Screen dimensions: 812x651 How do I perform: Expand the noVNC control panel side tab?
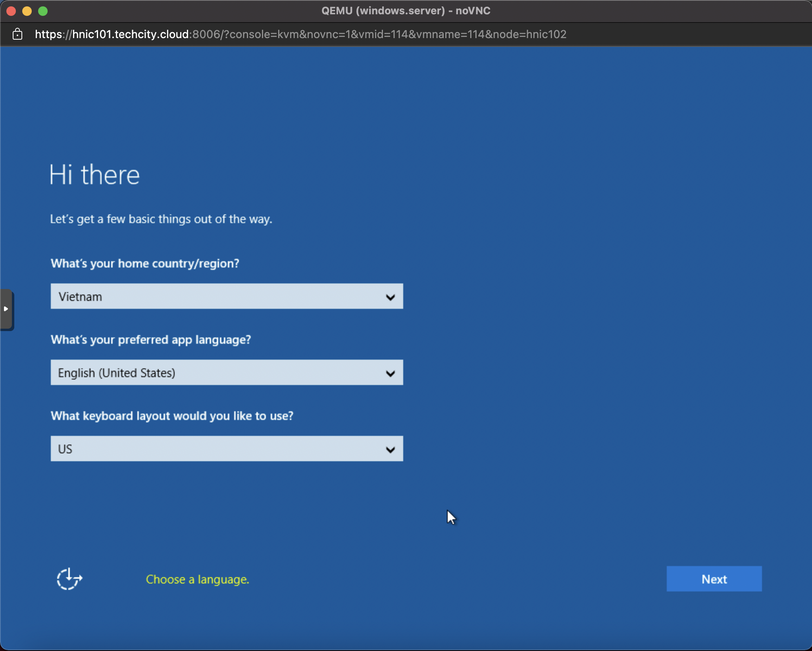tap(6, 309)
